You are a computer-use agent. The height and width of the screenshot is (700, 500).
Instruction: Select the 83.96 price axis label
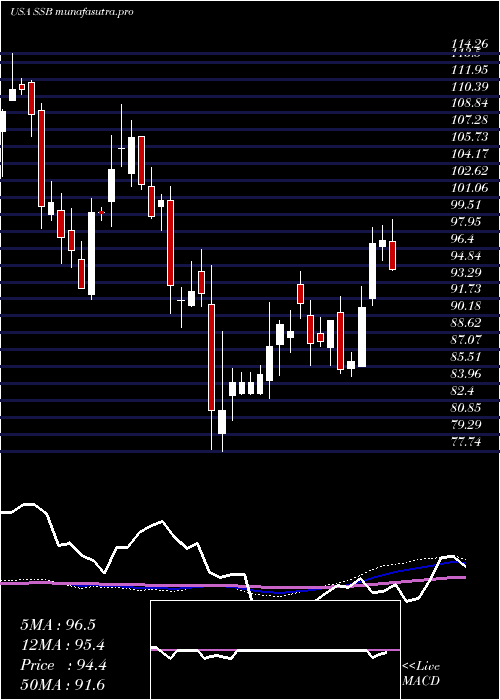[x=468, y=374]
